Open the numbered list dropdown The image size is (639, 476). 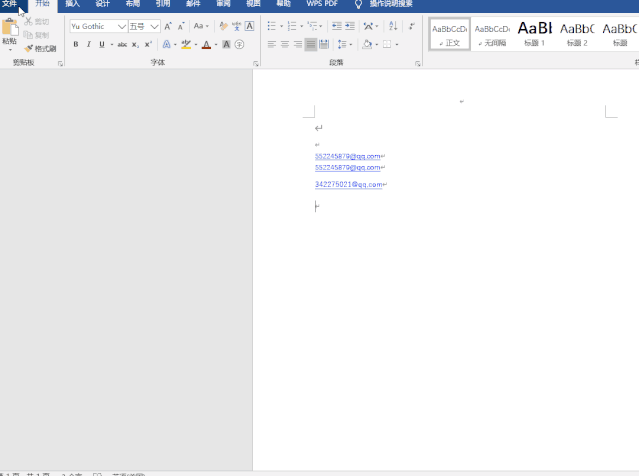(302, 26)
